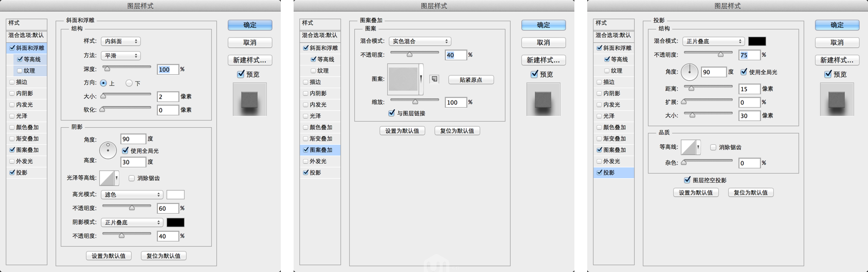Click shadow black color swatch in Bevel & Emboss
Screen dimensions: 868x272
pos(175,222)
